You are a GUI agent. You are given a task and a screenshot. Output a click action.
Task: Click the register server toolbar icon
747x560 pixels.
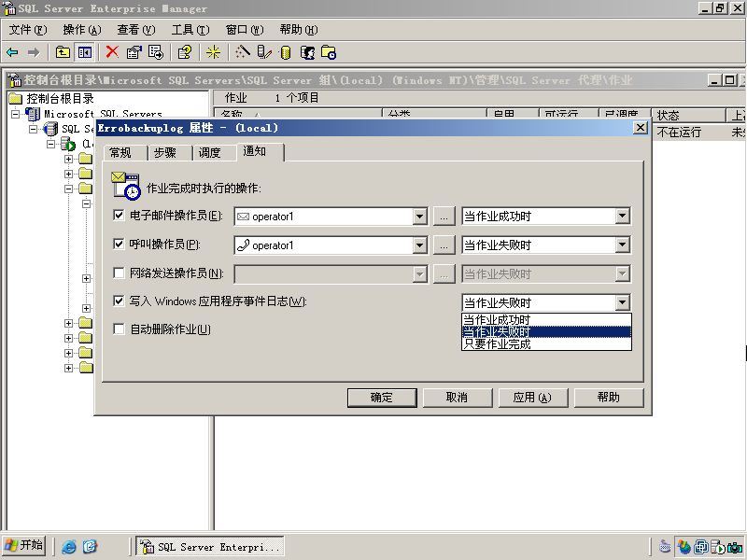264,52
